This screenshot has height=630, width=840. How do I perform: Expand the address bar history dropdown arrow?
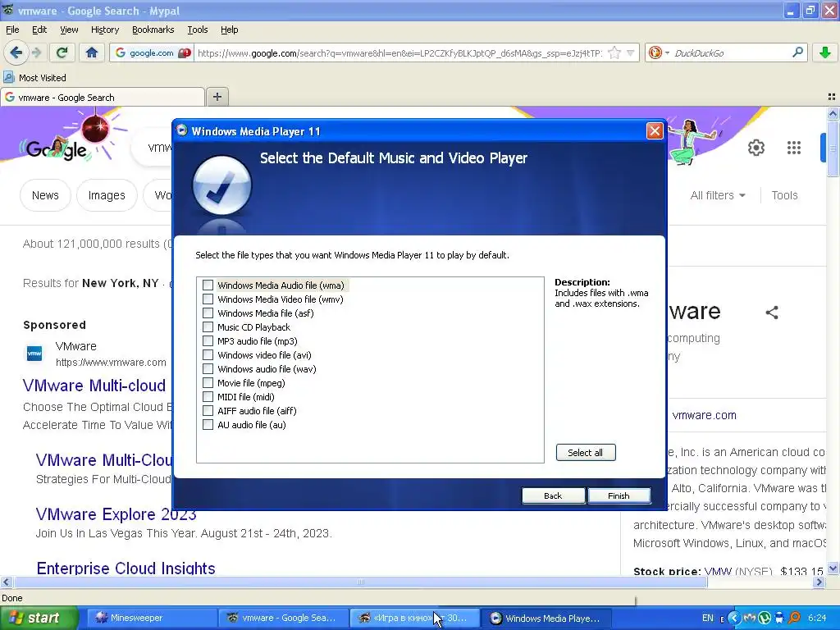pos(631,52)
